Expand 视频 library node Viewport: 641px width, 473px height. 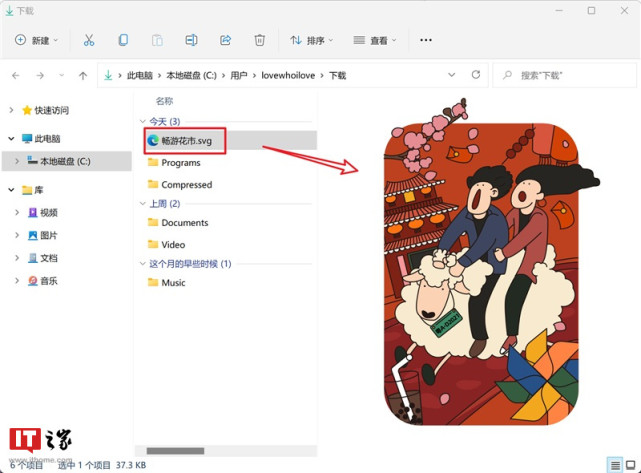(17, 212)
